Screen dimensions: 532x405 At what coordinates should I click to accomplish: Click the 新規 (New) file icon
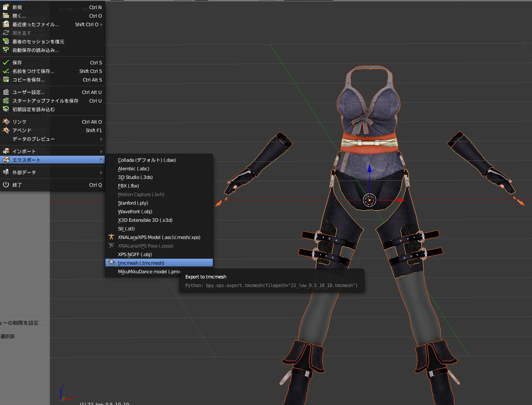tap(6, 7)
